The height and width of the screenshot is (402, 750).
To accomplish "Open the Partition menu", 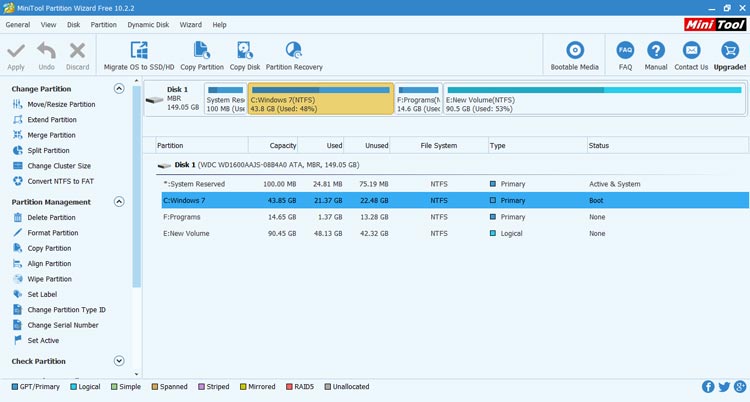I will pos(103,24).
